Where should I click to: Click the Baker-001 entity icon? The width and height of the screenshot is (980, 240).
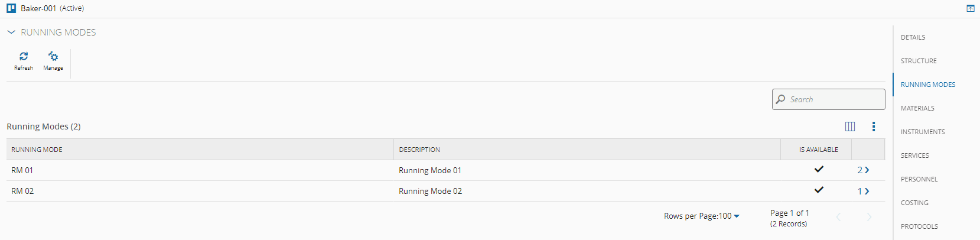point(11,8)
